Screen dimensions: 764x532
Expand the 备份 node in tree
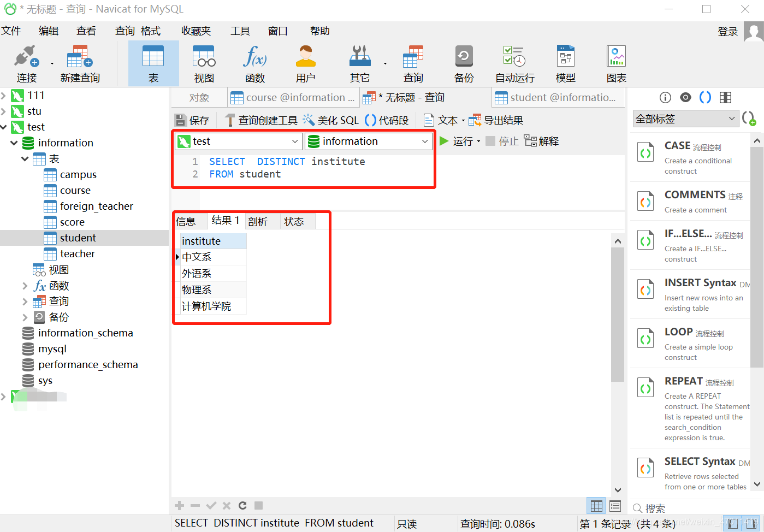25,317
